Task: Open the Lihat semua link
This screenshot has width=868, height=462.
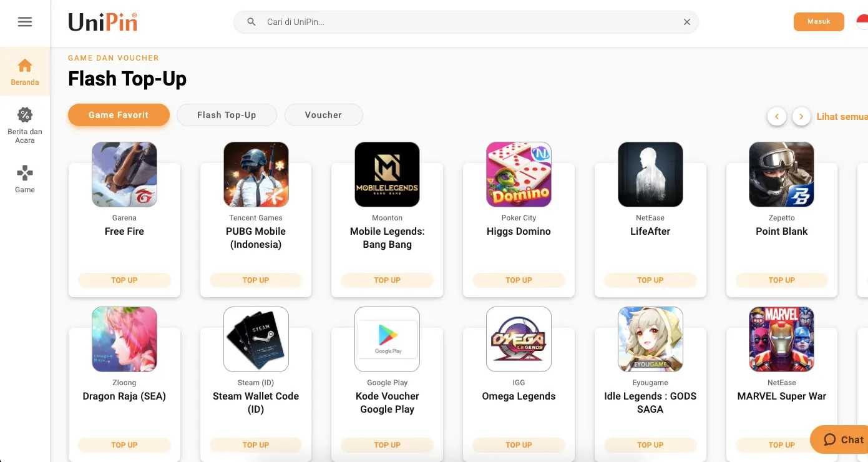Action: pyautogui.click(x=842, y=117)
